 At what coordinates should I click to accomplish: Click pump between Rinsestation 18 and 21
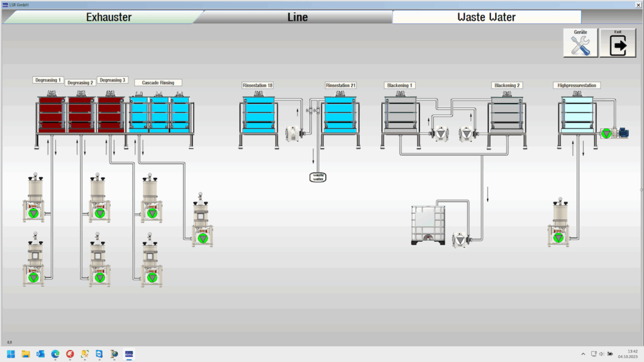(x=294, y=133)
